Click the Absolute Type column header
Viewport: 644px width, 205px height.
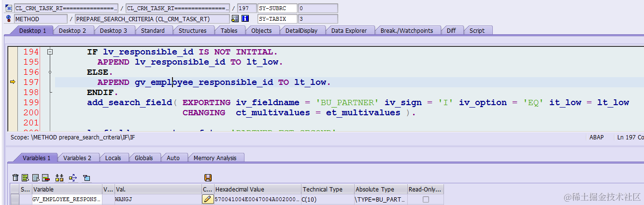381,190
